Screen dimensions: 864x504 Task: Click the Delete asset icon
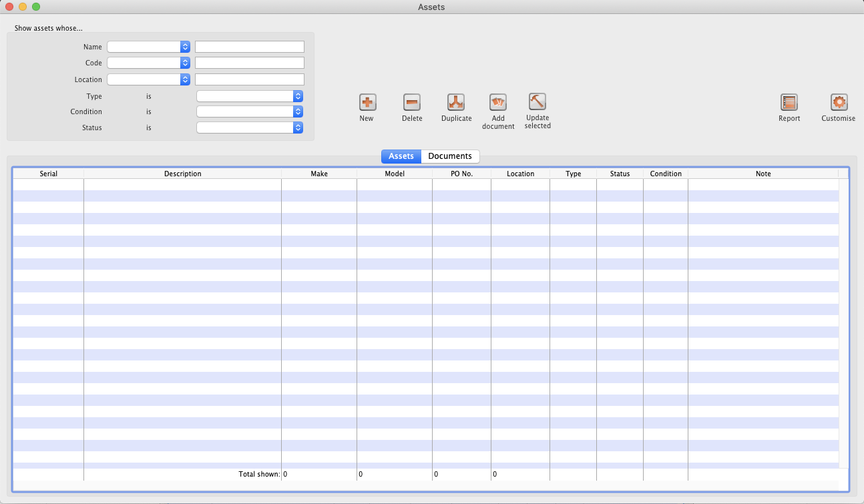coord(412,102)
